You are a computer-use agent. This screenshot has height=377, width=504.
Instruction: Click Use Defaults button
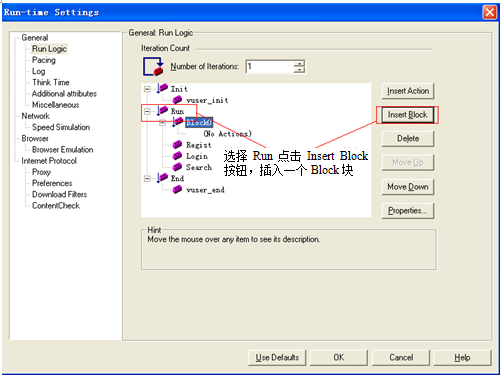click(x=277, y=358)
